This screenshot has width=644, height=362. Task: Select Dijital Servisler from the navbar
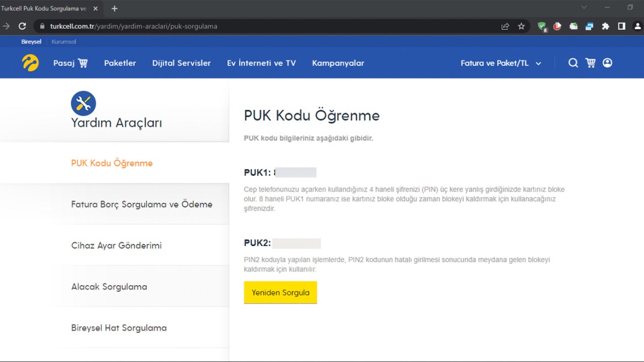click(x=181, y=63)
